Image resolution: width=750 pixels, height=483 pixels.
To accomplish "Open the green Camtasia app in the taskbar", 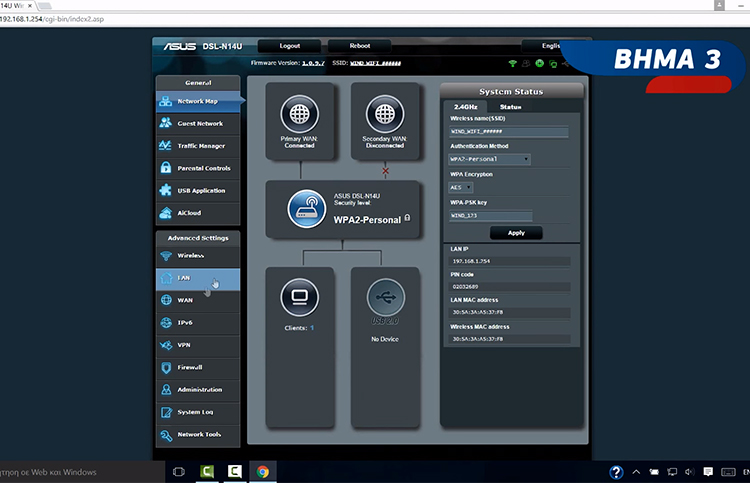I will point(207,472).
